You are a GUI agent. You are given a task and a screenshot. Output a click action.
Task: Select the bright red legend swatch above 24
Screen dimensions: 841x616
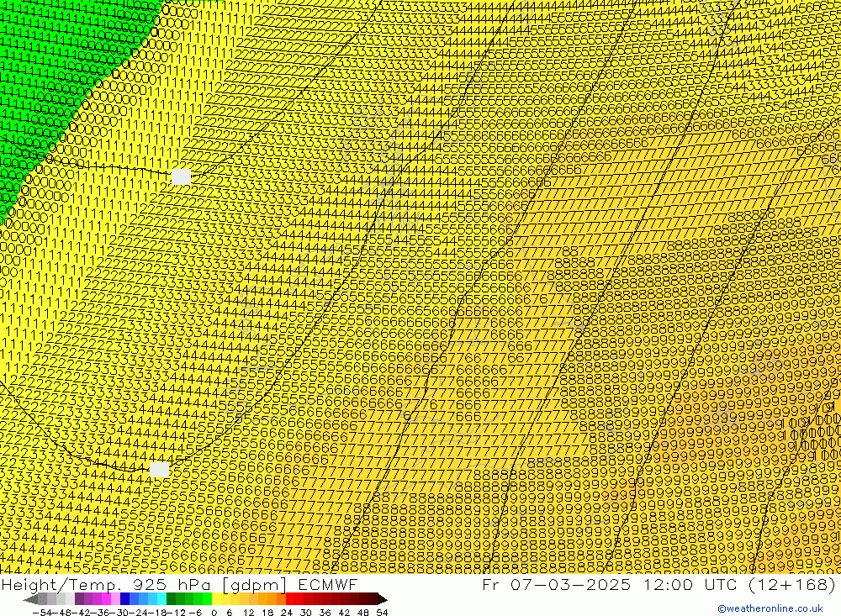tap(290, 599)
